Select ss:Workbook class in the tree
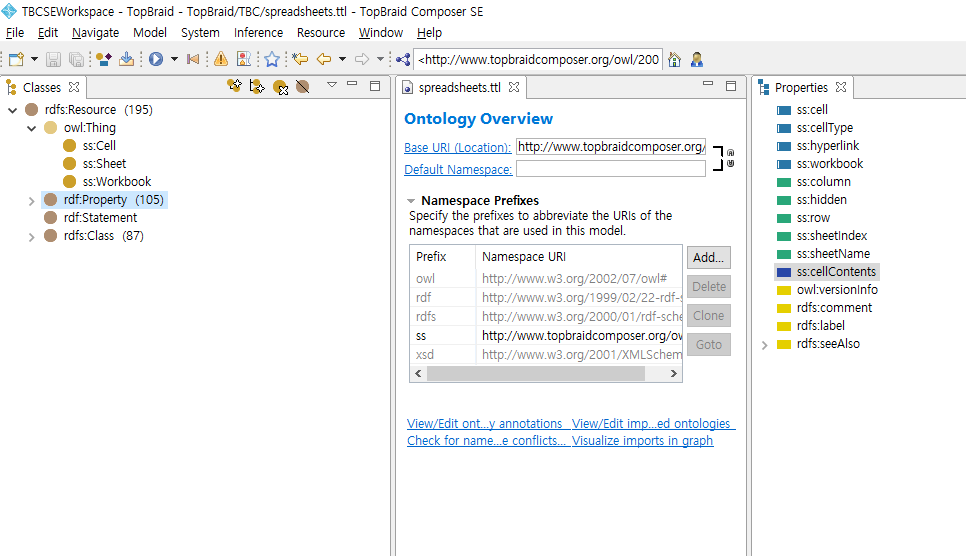This screenshot has height=556, width=966. 117,182
